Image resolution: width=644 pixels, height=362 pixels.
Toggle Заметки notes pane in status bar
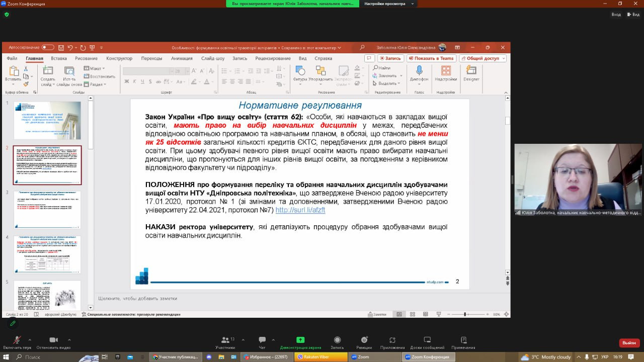click(376, 314)
